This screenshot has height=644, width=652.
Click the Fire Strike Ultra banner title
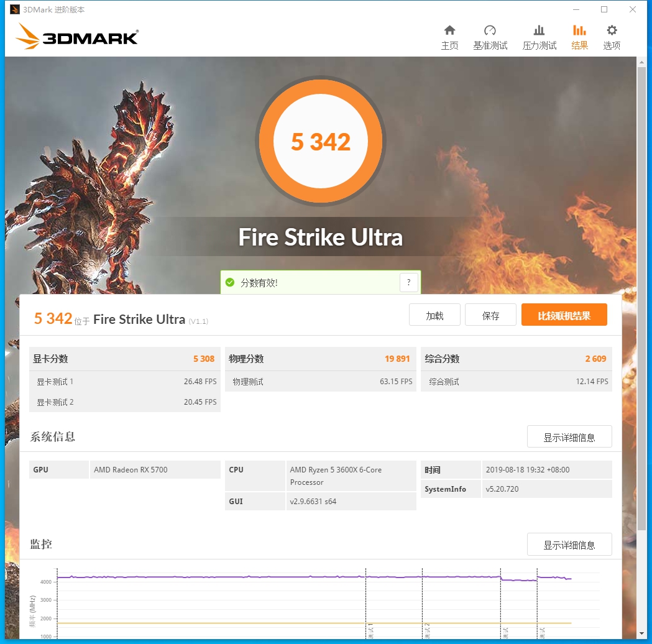[x=321, y=237]
